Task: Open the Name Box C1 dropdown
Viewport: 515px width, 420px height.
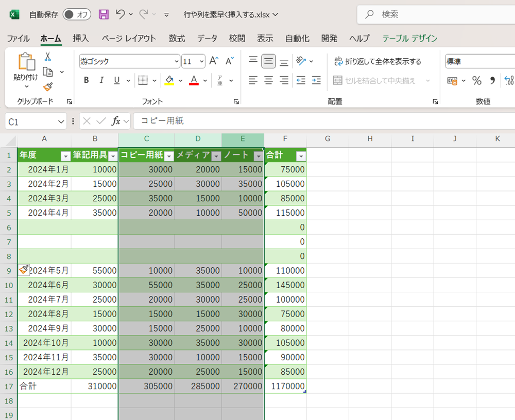Action: [x=61, y=122]
